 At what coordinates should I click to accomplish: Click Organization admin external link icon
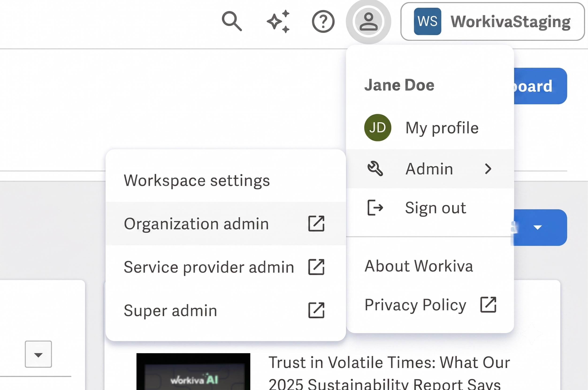coord(316,224)
